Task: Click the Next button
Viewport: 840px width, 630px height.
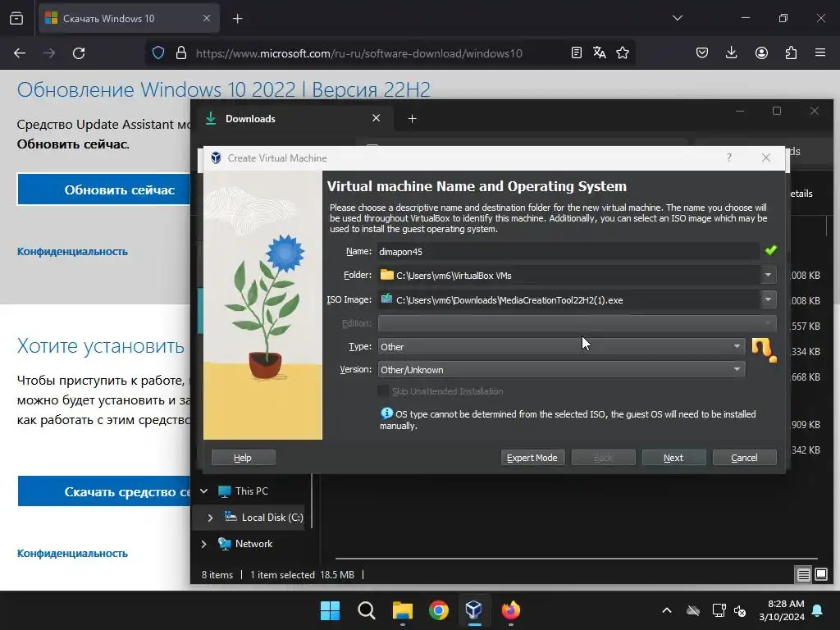Action: pos(673,458)
